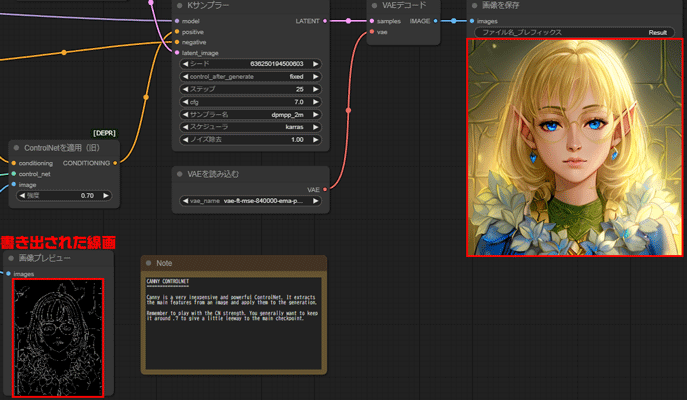Click the cfg value 7.0
This screenshot has height=400, width=687.
coord(299,102)
